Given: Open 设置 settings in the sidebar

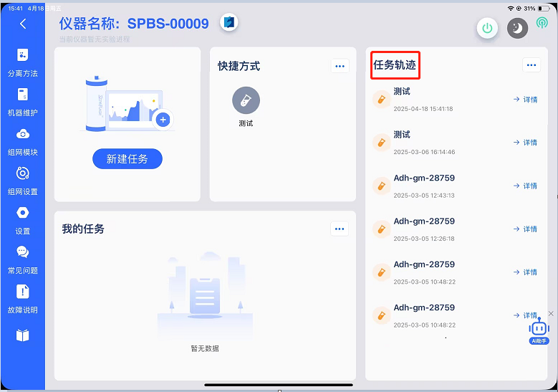Looking at the screenshot, I should coord(23,219).
